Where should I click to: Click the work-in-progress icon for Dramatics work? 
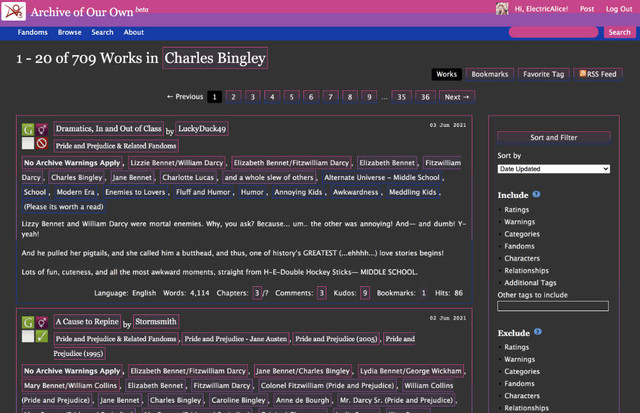pyautogui.click(x=42, y=143)
